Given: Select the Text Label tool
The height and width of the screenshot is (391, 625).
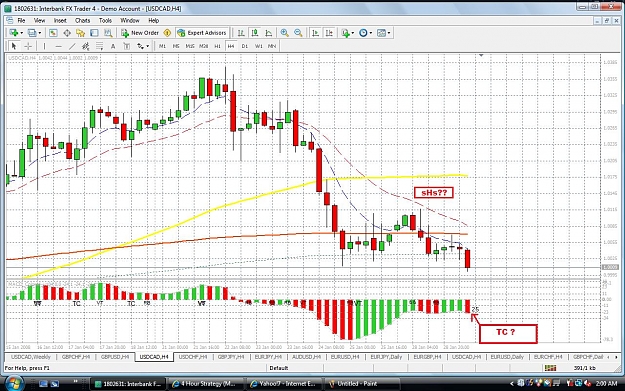Looking at the screenshot, I should 127,46.
